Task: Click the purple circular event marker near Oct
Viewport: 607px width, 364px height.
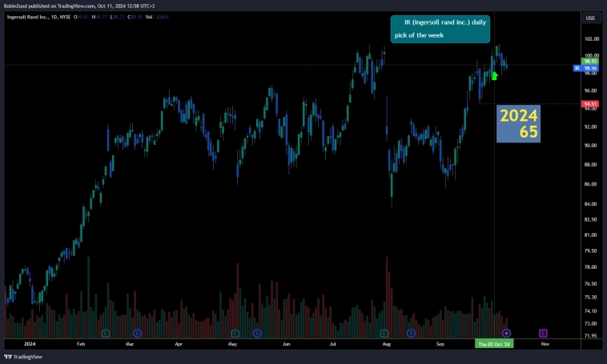Action: click(x=506, y=333)
